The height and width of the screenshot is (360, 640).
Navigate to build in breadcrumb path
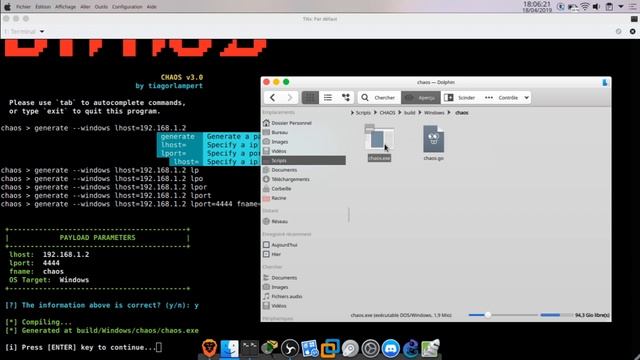(x=409, y=113)
